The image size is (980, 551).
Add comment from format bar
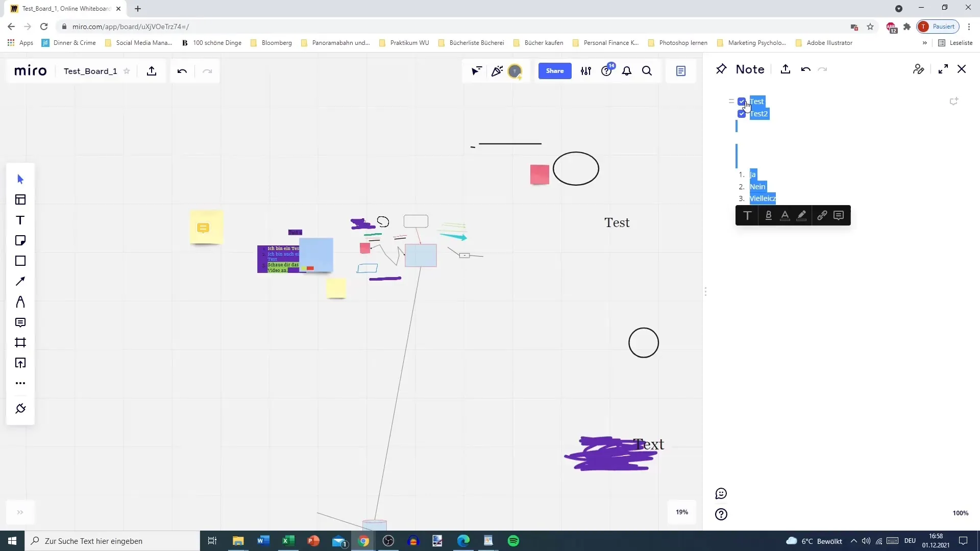point(839,215)
